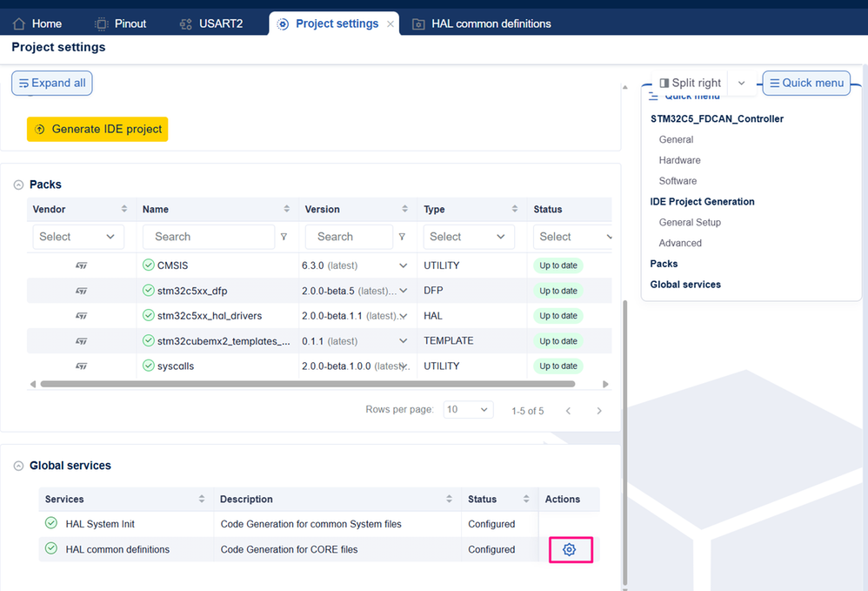Jump to Software in the quick menu
This screenshot has width=868, height=591.
point(678,181)
